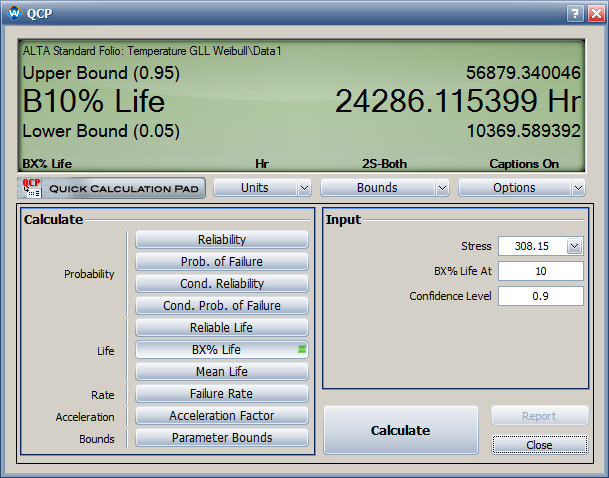Select the Failure Rate option
This screenshot has height=478, width=609.
coord(221,394)
